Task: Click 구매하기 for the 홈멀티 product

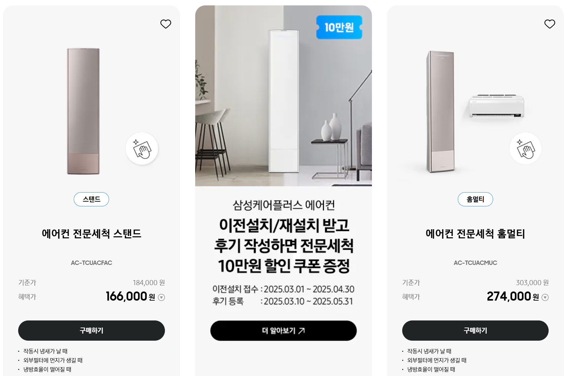Action: point(475,331)
